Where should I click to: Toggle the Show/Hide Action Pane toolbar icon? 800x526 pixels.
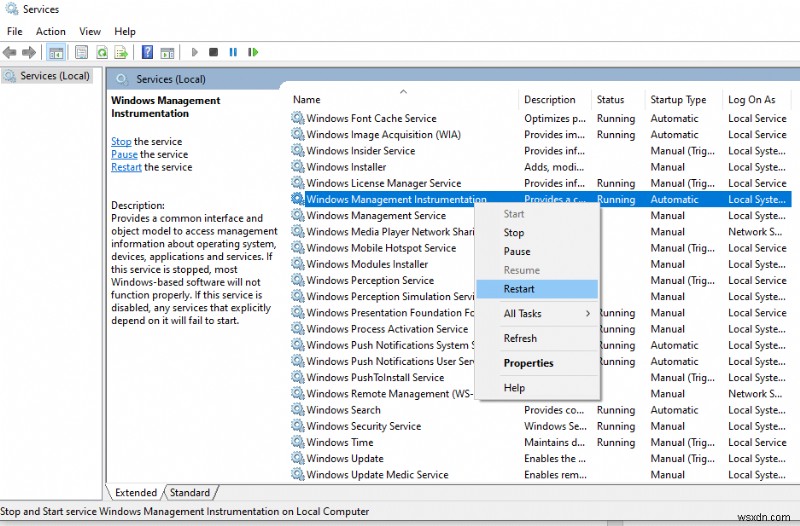(167, 52)
